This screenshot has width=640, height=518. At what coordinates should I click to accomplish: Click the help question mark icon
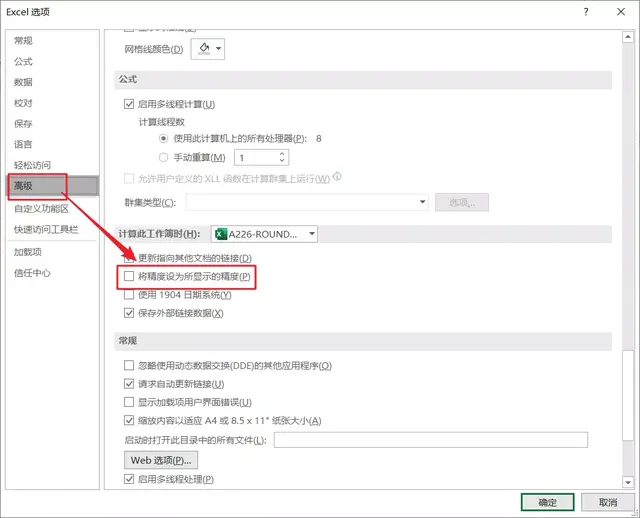pyautogui.click(x=586, y=12)
